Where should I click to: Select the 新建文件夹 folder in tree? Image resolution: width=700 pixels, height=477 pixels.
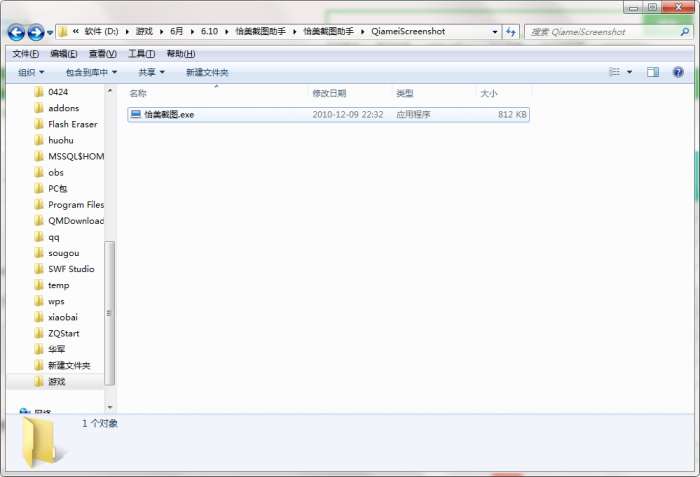click(69, 365)
